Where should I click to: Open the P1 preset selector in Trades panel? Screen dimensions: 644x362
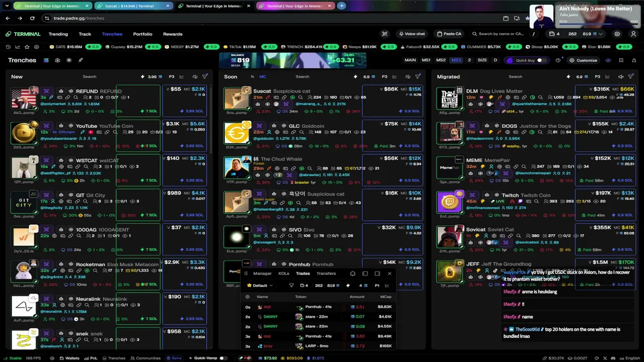(377, 286)
